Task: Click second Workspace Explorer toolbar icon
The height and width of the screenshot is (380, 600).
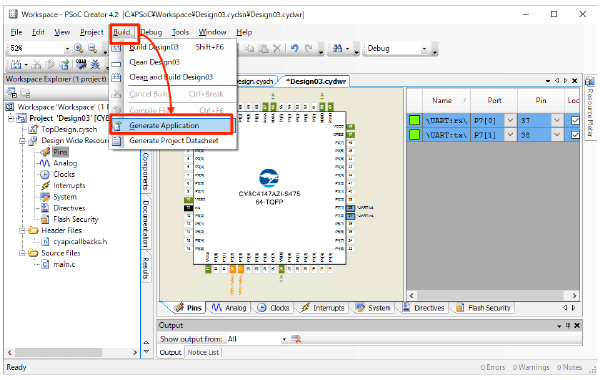Action: tap(25, 93)
